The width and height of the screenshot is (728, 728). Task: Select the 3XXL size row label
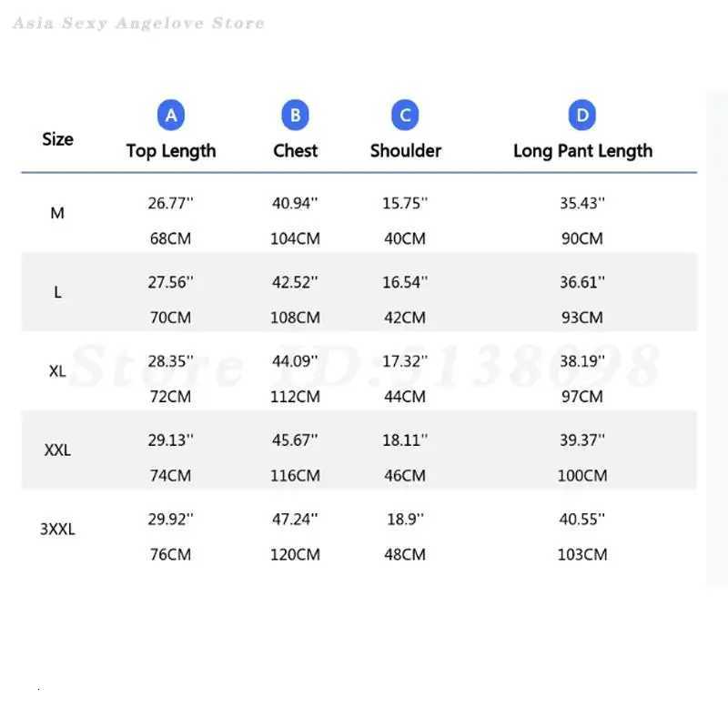click(57, 530)
